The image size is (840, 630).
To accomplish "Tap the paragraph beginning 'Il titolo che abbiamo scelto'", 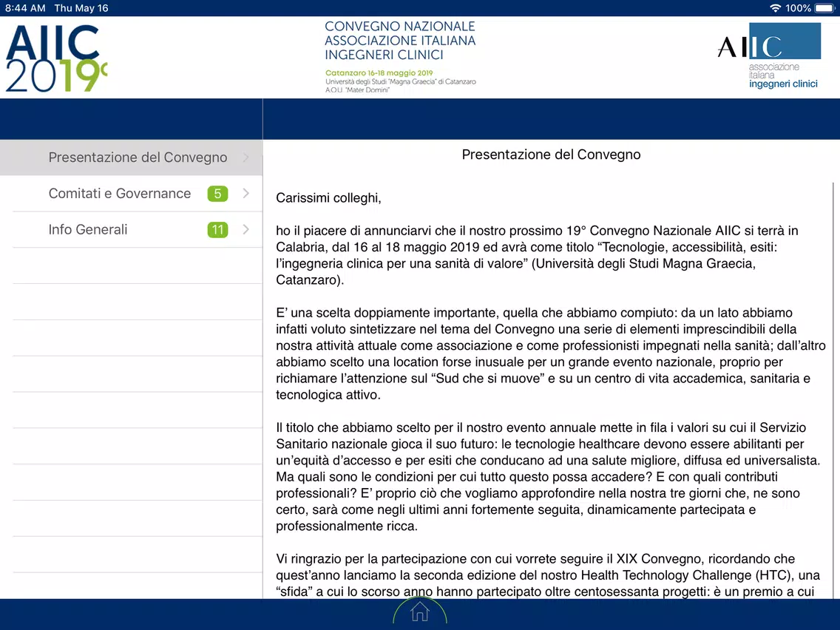I will [x=549, y=477].
